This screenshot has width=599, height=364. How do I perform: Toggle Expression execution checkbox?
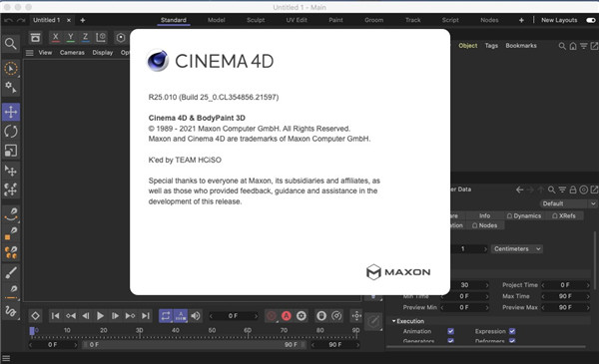click(512, 331)
